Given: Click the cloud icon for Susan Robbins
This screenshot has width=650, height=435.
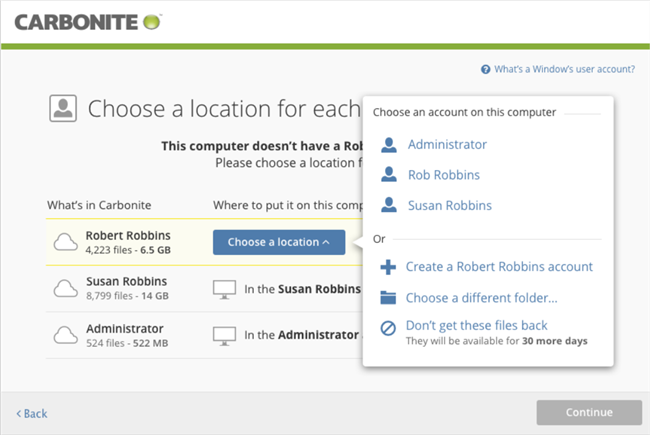Looking at the screenshot, I should 65,289.
